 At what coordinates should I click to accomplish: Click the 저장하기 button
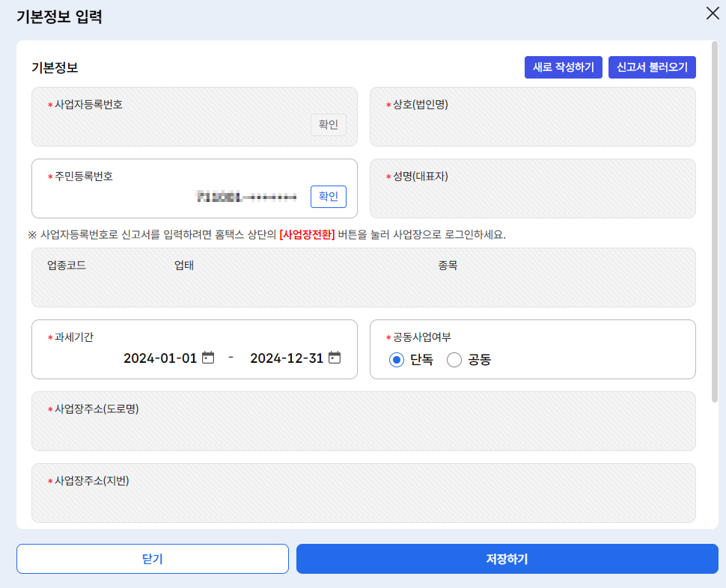(x=507, y=559)
